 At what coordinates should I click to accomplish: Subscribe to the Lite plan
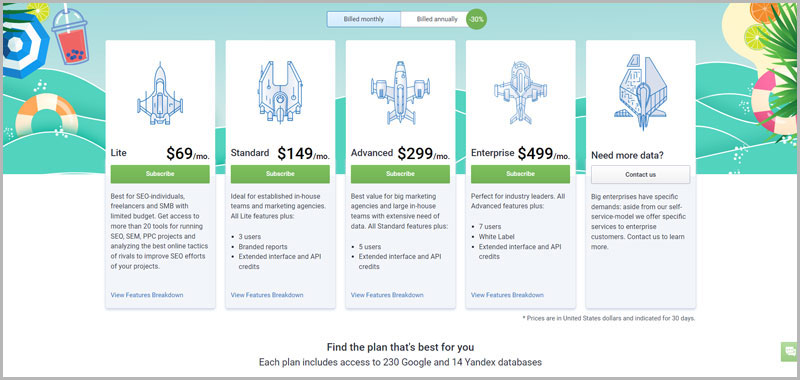160,174
